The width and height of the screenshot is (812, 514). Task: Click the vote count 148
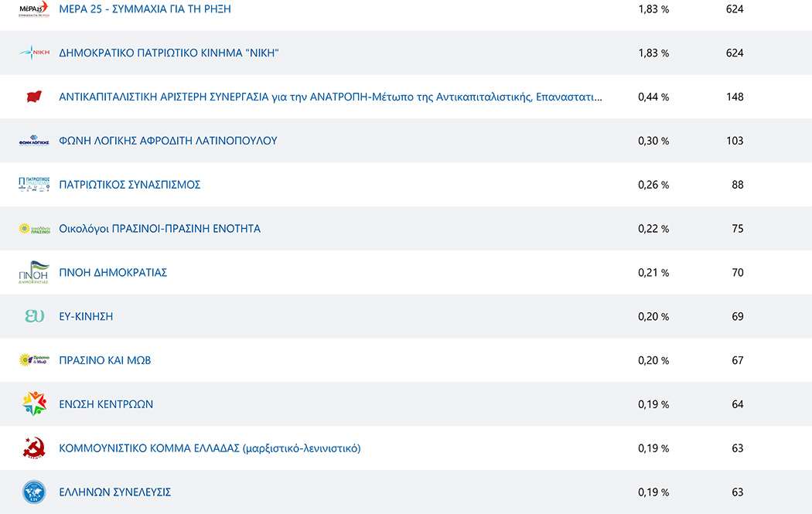735,97
